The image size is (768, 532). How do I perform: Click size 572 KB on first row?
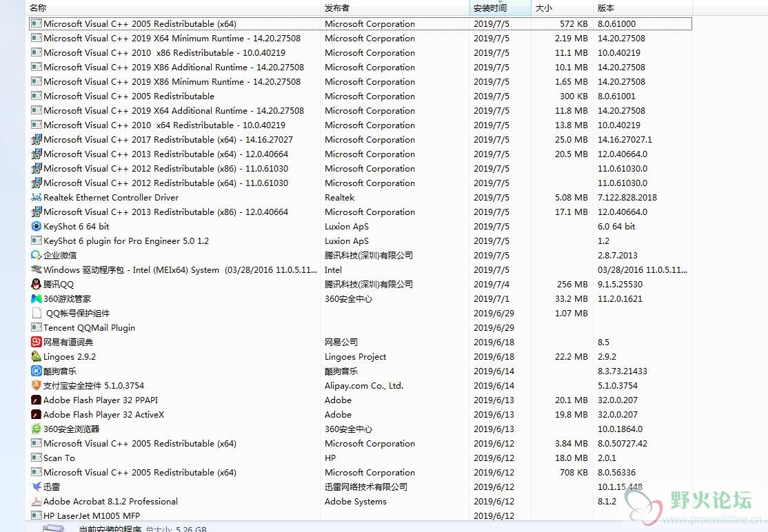click(574, 23)
